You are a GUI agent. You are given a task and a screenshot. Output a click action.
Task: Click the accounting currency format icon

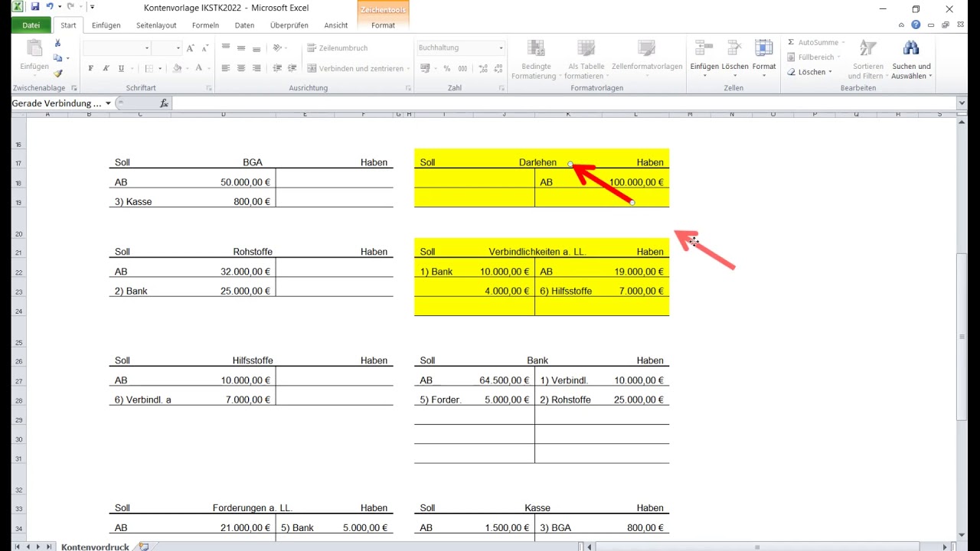424,68
